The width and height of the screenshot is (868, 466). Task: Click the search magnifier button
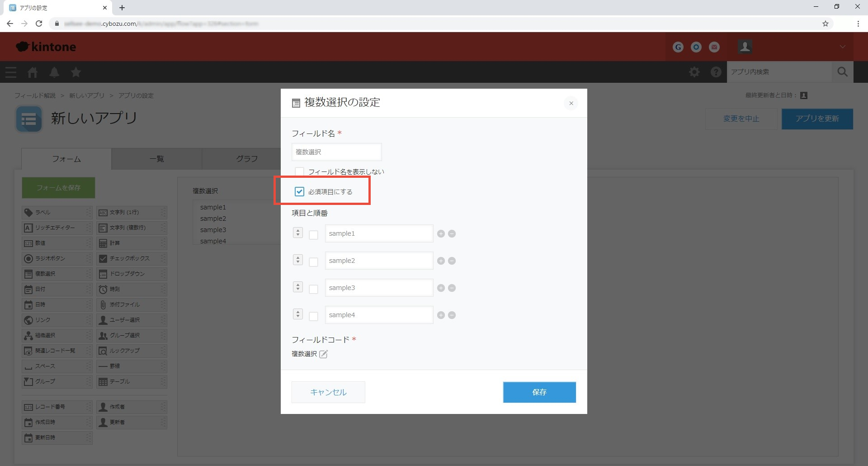tap(842, 72)
